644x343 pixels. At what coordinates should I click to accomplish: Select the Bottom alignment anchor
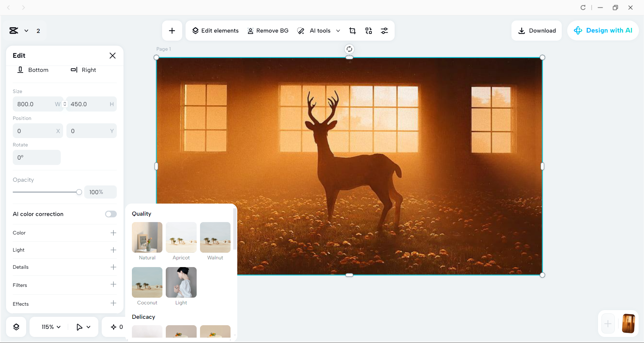pyautogui.click(x=33, y=70)
